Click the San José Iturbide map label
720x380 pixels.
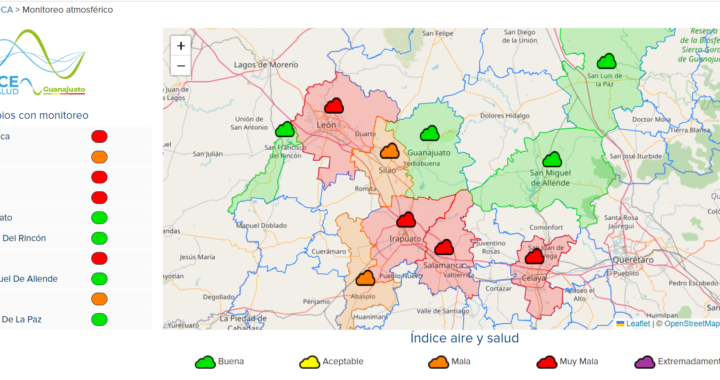pyautogui.click(x=636, y=156)
